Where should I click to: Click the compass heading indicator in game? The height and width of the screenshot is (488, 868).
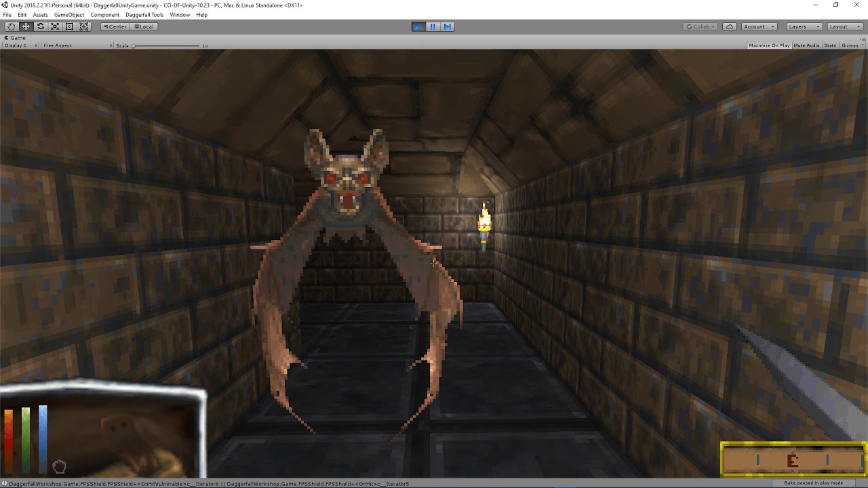(793, 460)
